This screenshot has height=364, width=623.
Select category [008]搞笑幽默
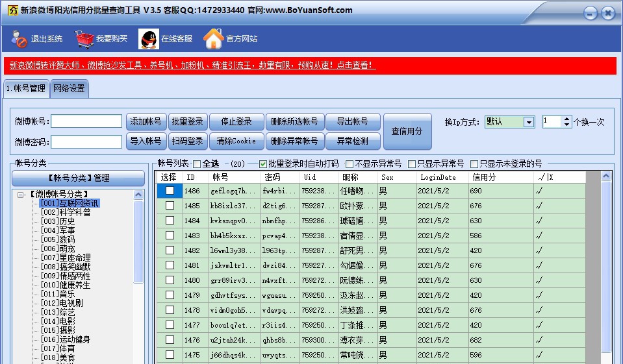point(66,267)
